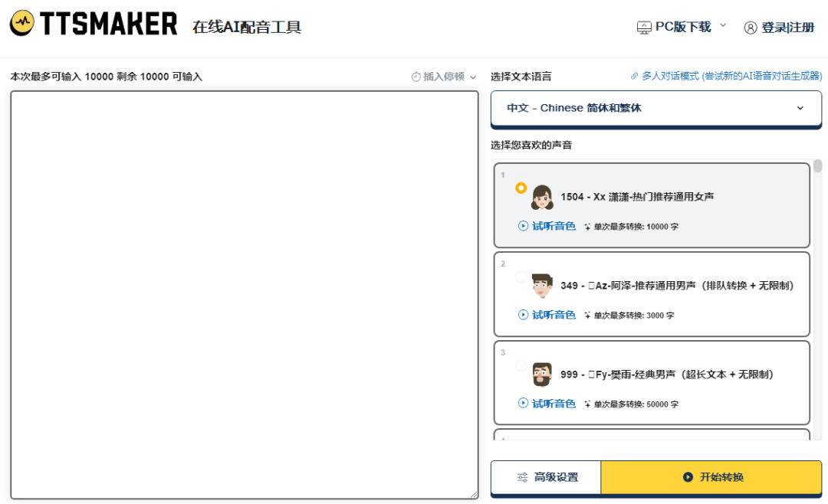This screenshot has height=504, width=828.
Task: Select the 349 阿泽 voice radio button
Action: click(x=521, y=277)
